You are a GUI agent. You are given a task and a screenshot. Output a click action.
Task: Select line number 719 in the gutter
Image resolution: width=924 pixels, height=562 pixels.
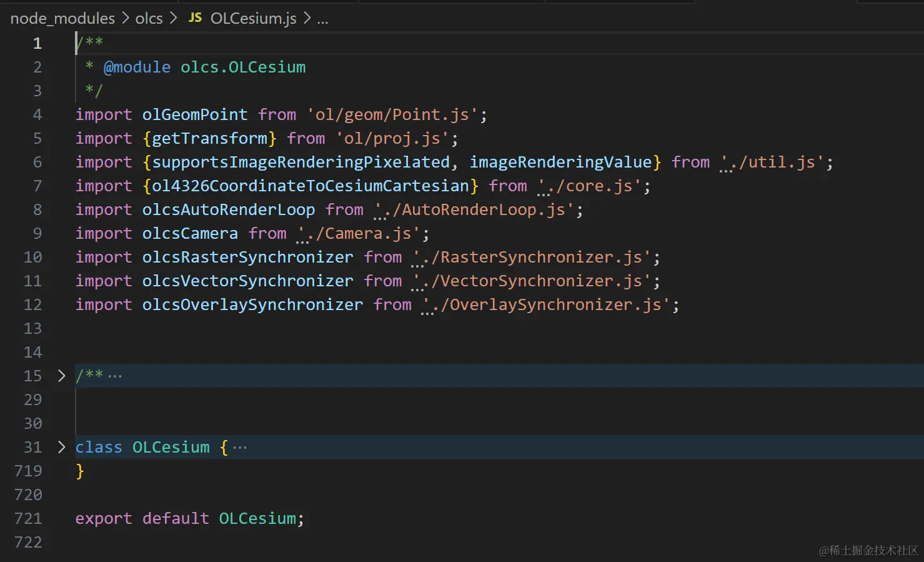click(x=28, y=471)
